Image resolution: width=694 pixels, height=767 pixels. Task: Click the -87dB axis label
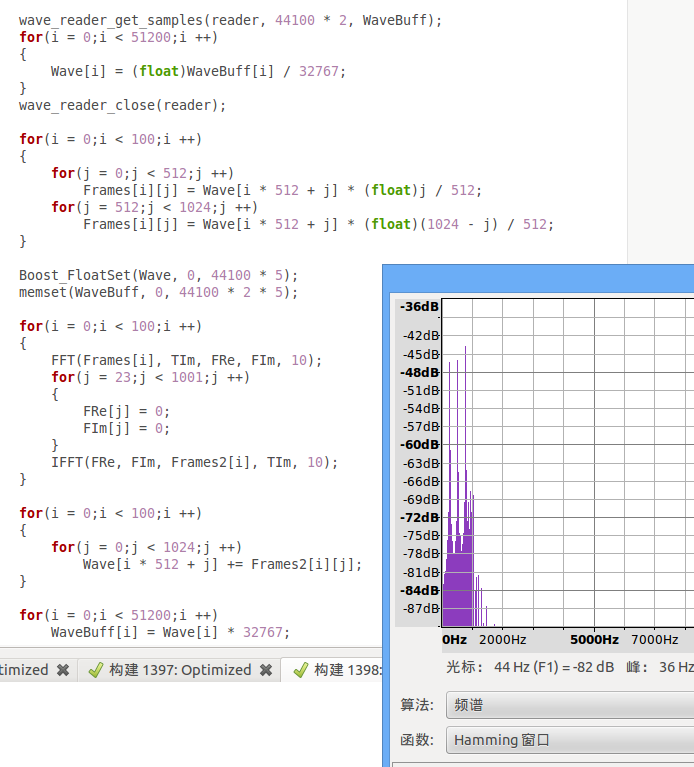[421, 609]
